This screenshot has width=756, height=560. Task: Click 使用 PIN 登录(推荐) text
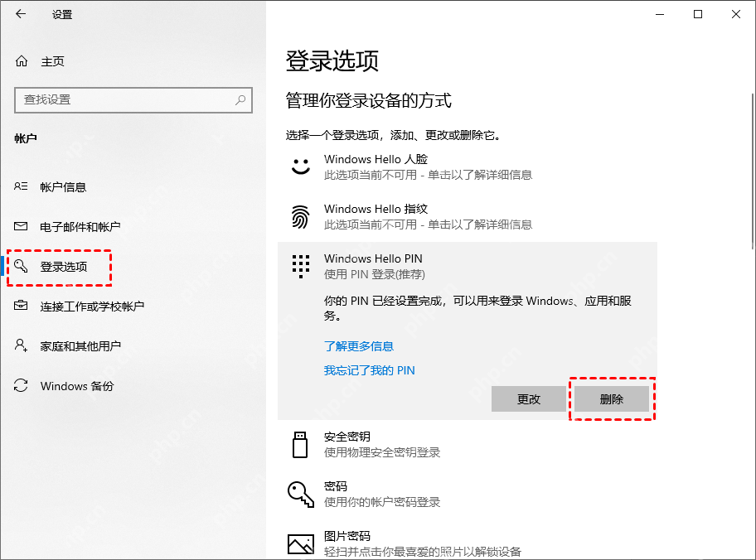[374, 274]
